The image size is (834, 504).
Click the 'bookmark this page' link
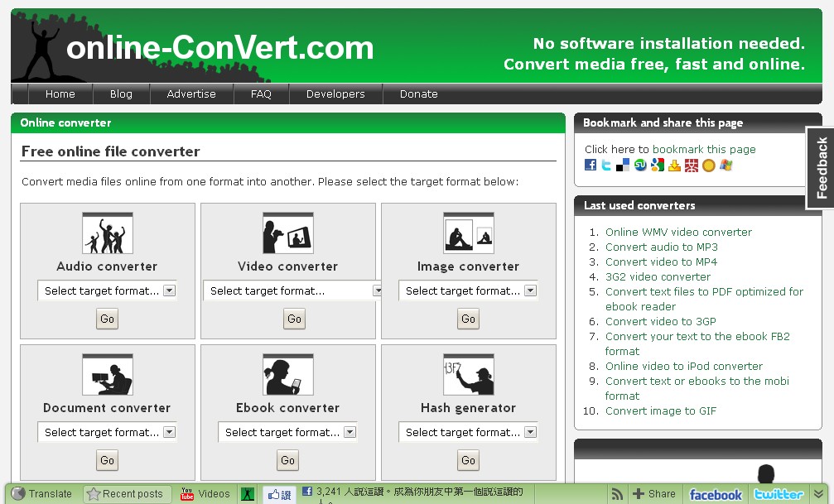click(704, 150)
